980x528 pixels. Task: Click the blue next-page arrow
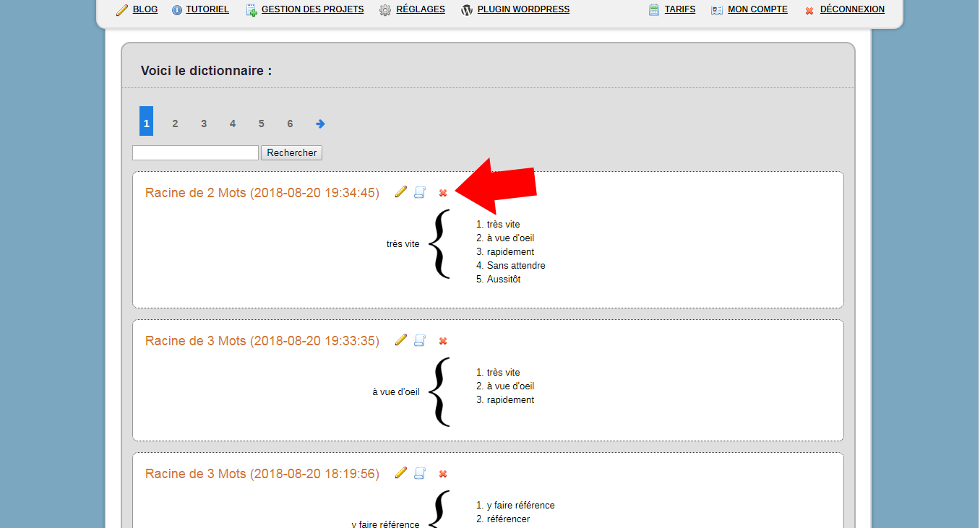click(x=320, y=124)
